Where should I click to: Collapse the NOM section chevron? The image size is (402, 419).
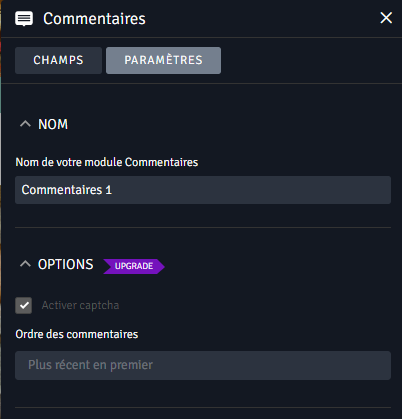(x=25, y=124)
